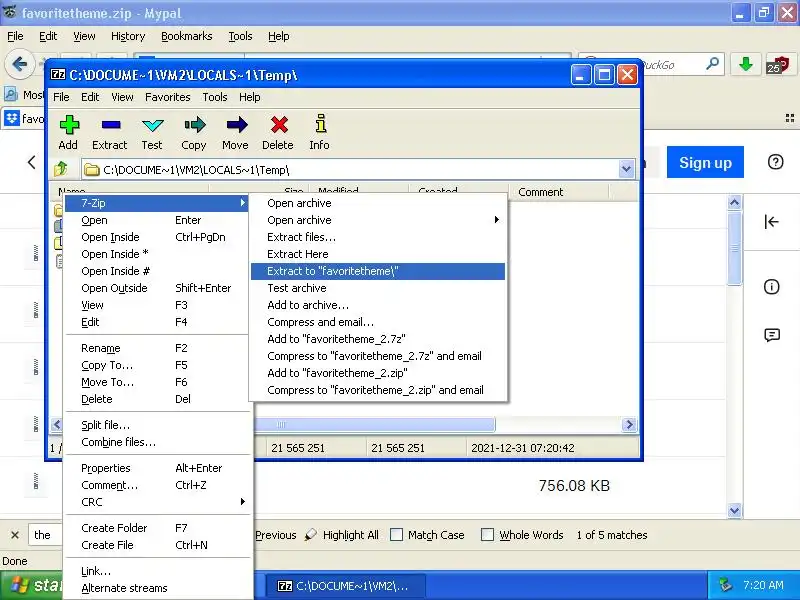
Task: Select Test archive menu item
Action: click(378, 288)
